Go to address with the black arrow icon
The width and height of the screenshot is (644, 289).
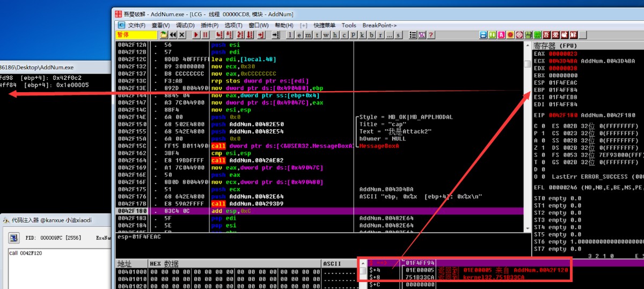point(276,35)
